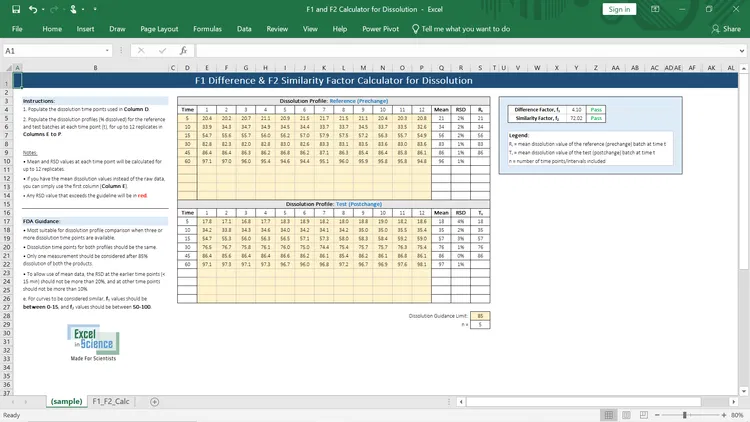The height and width of the screenshot is (422, 750).
Task: Click the zoom slider handle
Action: (684, 415)
